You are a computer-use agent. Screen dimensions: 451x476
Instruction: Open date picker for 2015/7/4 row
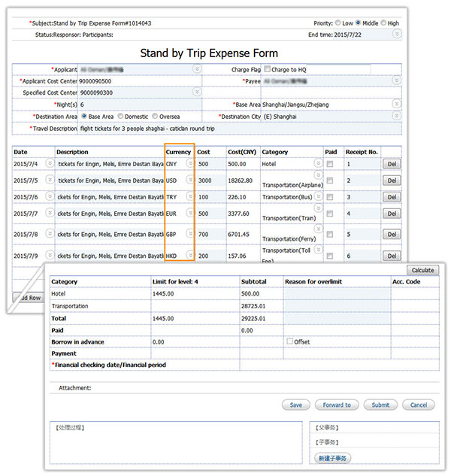(50, 163)
